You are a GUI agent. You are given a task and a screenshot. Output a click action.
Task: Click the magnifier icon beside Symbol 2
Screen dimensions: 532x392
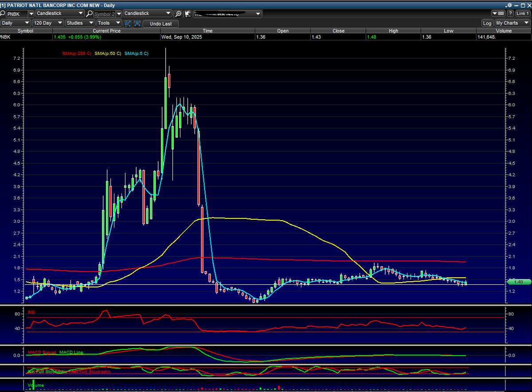pyautogui.click(x=90, y=14)
